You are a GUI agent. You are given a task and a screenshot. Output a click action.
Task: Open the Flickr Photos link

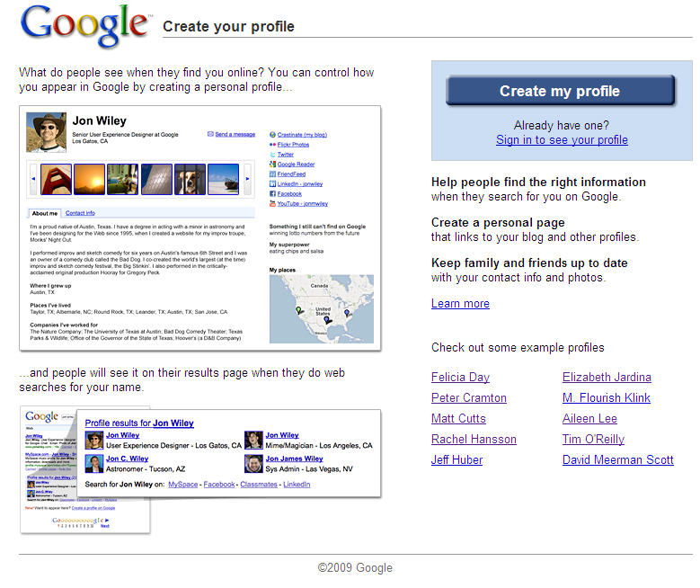293,145
